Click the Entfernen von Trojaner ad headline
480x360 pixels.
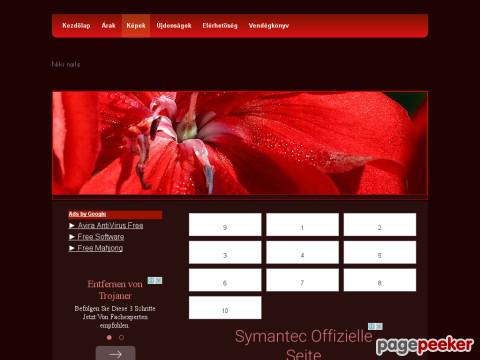coord(115,290)
